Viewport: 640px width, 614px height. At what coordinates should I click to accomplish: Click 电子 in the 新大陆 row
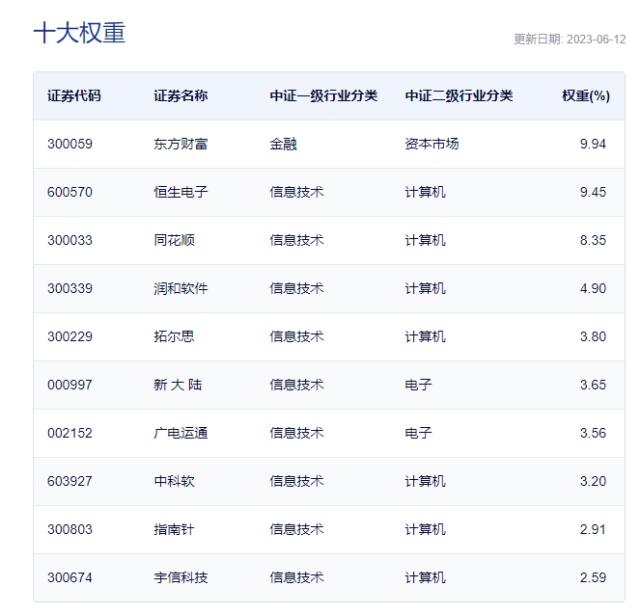tap(418, 385)
